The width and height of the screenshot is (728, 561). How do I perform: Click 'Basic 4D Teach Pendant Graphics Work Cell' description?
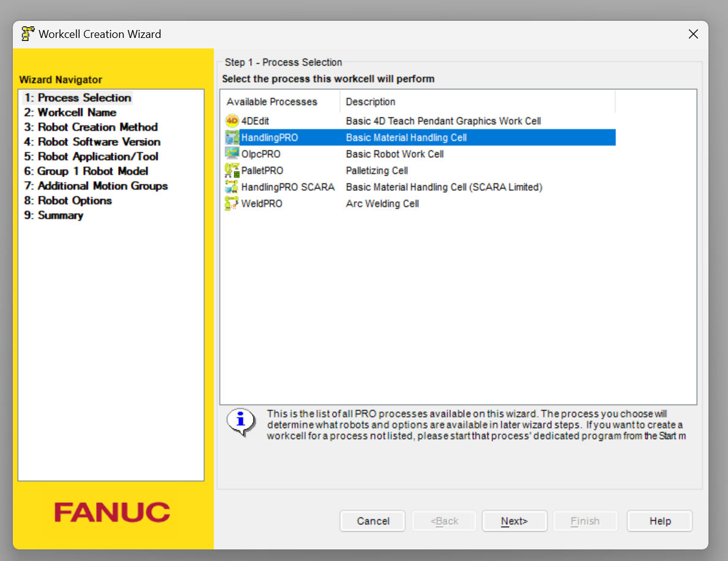[443, 121]
